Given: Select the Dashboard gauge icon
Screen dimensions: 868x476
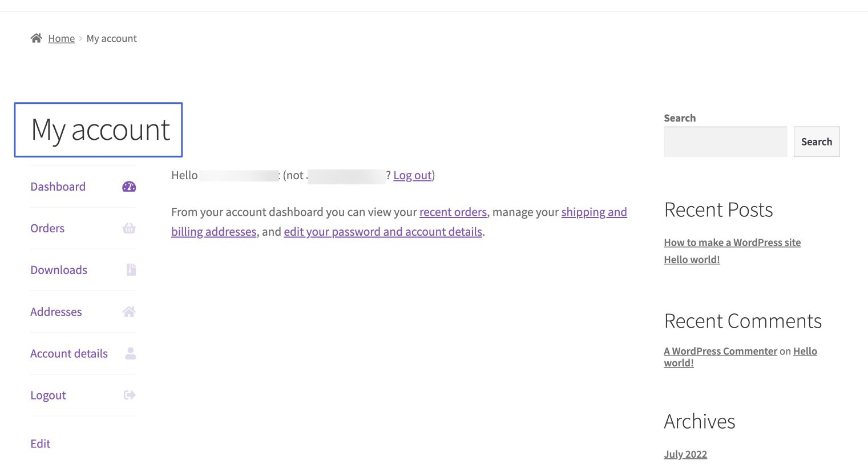Looking at the screenshot, I should point(129,186).
